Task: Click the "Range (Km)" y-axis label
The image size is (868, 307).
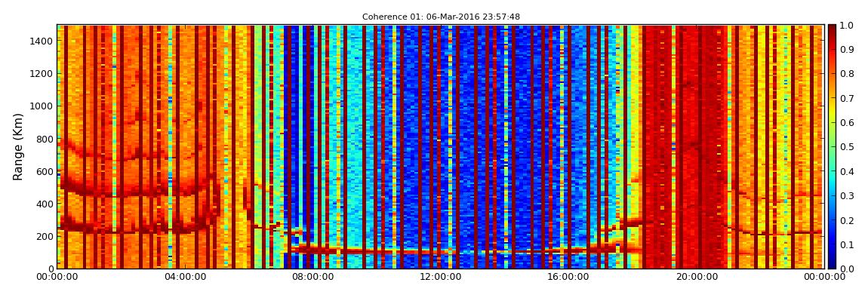Action: coord(17,146)
